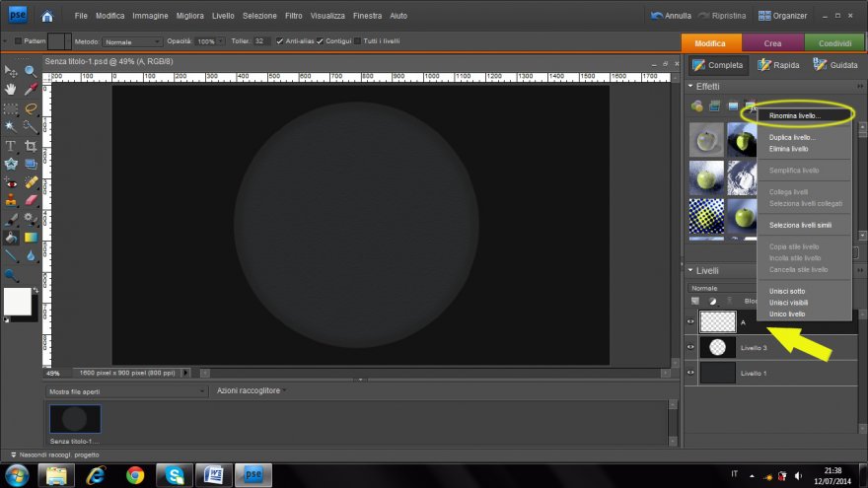Open the Metodo blending mode dropdown
The height and width of the screenshot is (488, 868).
pos(132,41)
